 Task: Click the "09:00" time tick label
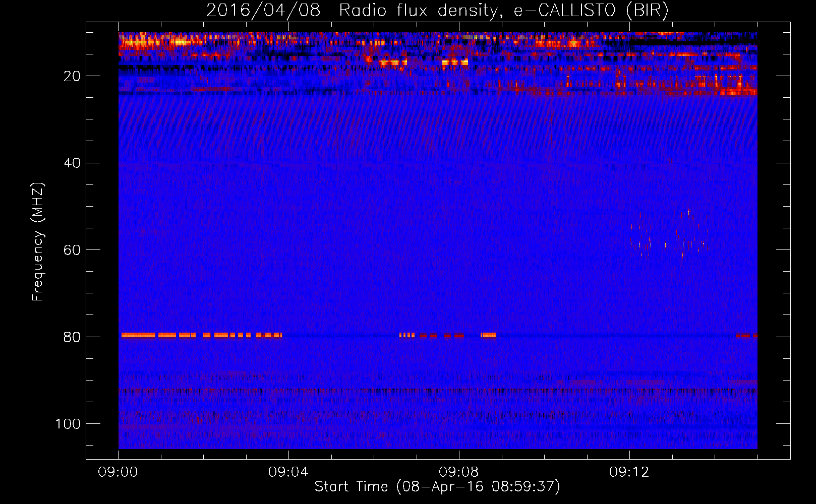tap(118, 472)
